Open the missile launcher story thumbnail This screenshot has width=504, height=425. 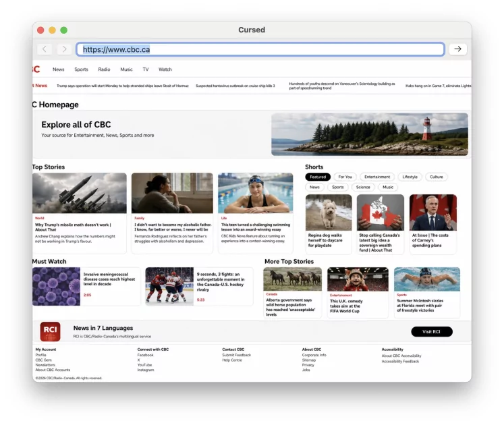80,193
